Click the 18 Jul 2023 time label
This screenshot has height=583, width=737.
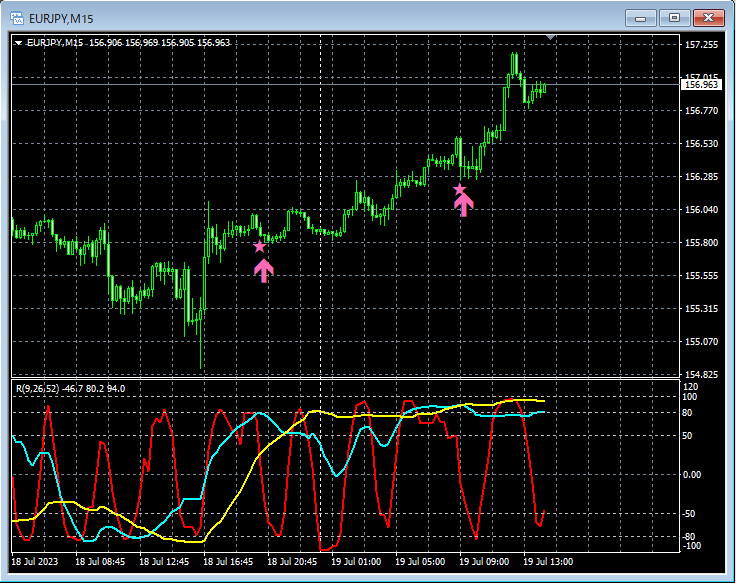(35, 562)
